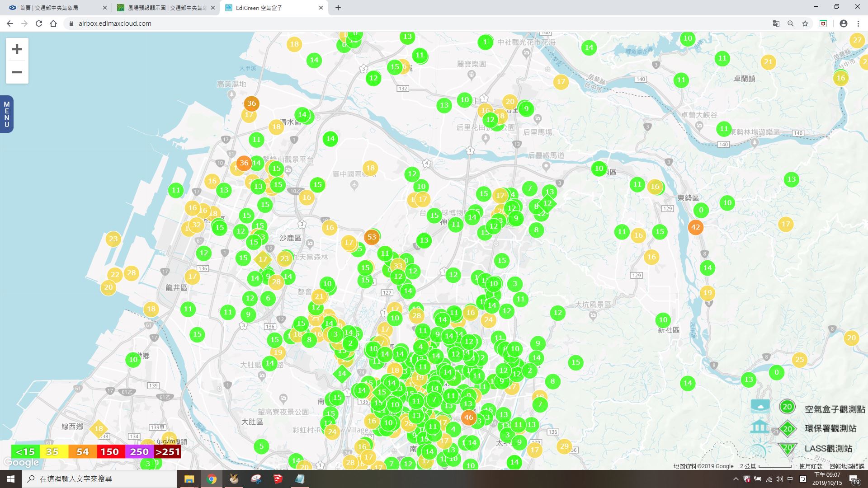Viewport: 868px width, 488px height.
Task: Click the orange 54 legend swatch
Action: pyautogui.click(x=82, y=451)
